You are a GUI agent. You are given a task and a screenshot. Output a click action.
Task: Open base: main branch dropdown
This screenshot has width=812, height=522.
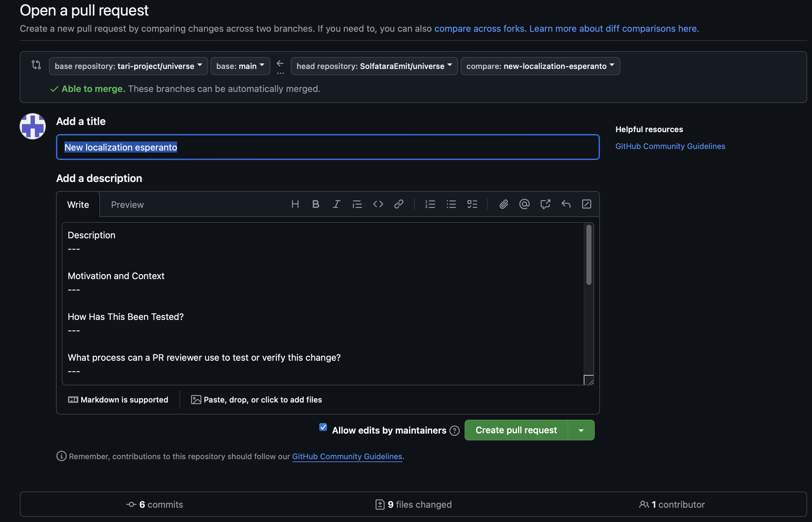[240, 66]
